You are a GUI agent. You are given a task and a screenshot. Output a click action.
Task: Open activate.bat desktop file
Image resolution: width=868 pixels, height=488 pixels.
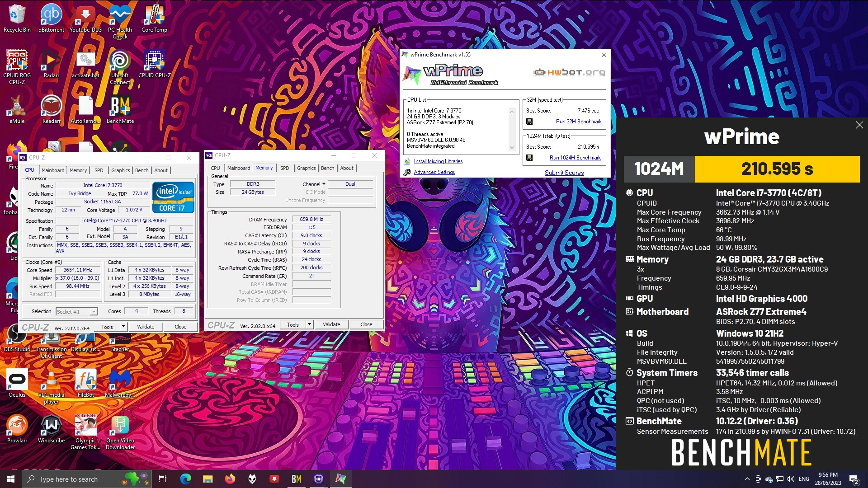(85, 64)
